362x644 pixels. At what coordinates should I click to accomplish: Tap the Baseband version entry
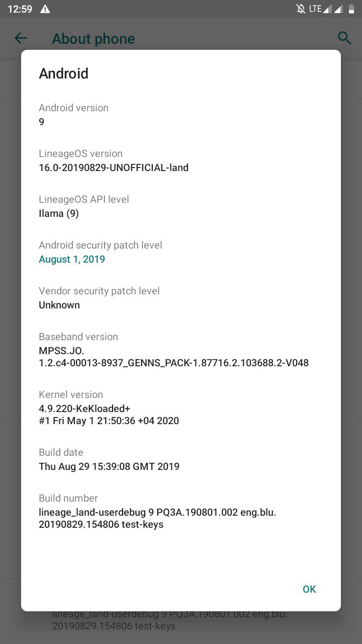pyautogui.click(x=181, y=350)
